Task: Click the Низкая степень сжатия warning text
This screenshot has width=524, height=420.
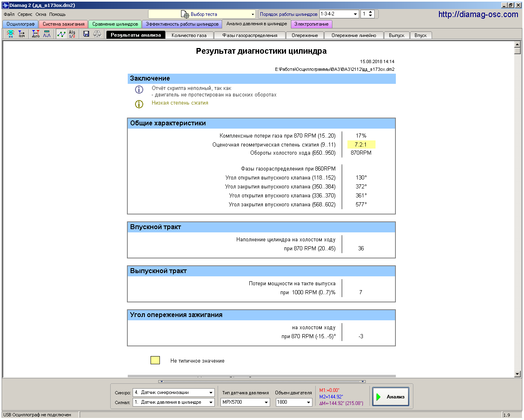Action: tap(180, 103)
